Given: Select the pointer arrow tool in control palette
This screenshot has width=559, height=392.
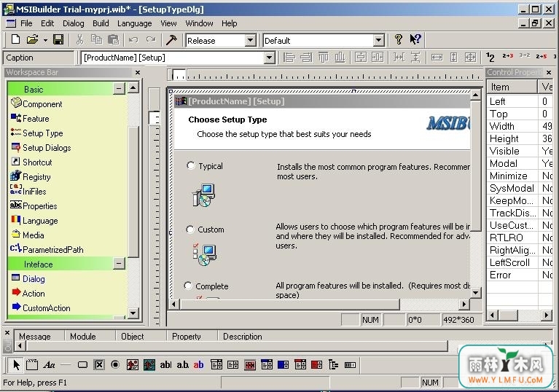Looking at the screenshot, I should (x=17, y=364).
